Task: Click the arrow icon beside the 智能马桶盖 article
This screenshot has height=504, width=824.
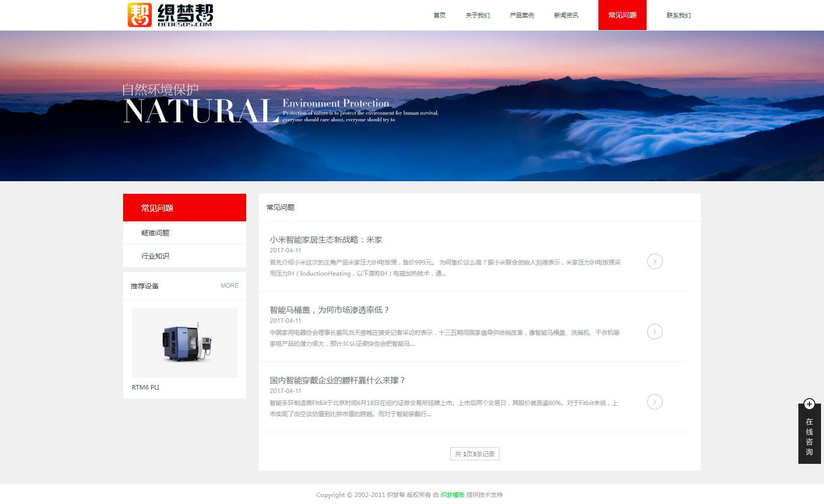Action: [655, 332]
